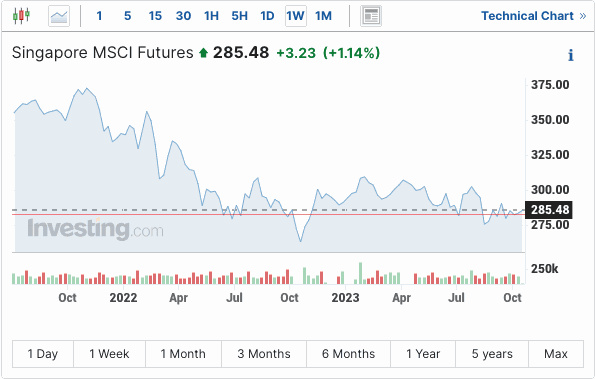Show the 1 Day range

pyautogui.click(x=42, y=354)
